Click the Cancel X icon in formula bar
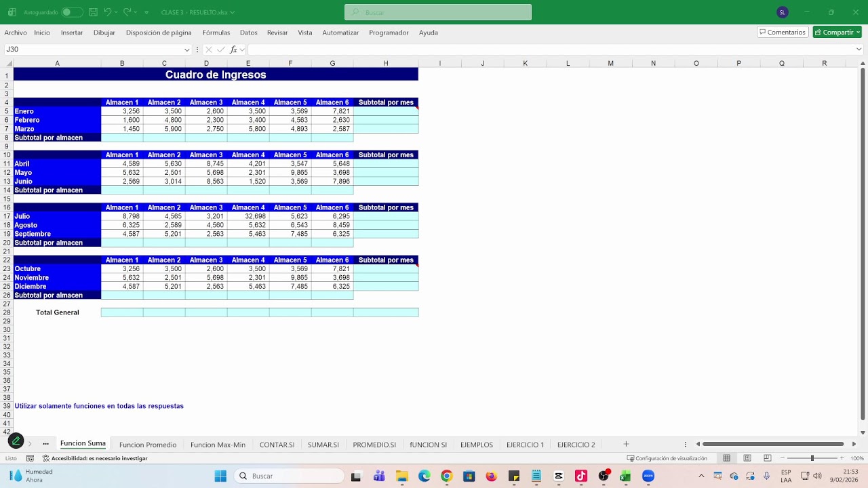 click(209, 49)
